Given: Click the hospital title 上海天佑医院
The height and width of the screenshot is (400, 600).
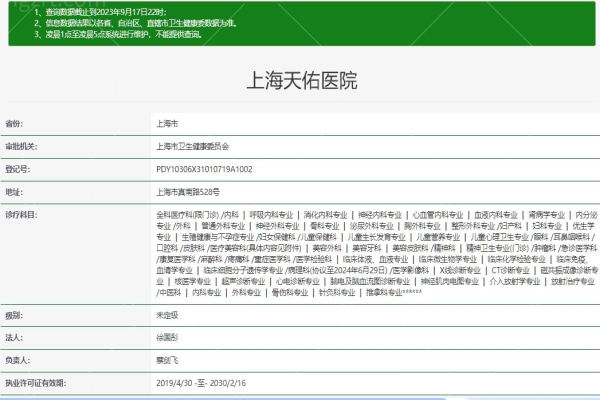Looking at the screenshot, I should tap(302, 80).
